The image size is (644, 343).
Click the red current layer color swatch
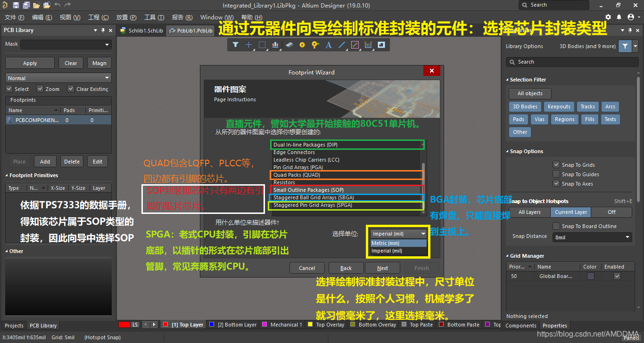pyautogui.click(x=124, y=325)
